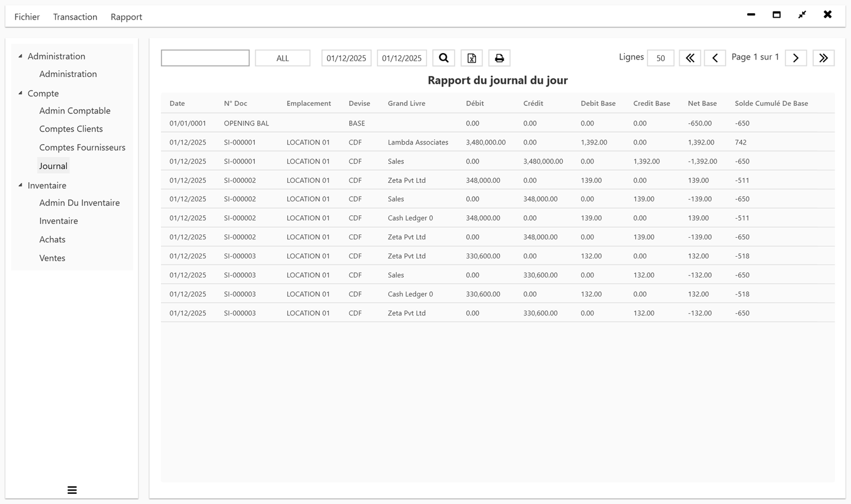The width and height of the screenshot is (851, 504).
Task: Collapse the Compte tree section
Action: [20, 92]
